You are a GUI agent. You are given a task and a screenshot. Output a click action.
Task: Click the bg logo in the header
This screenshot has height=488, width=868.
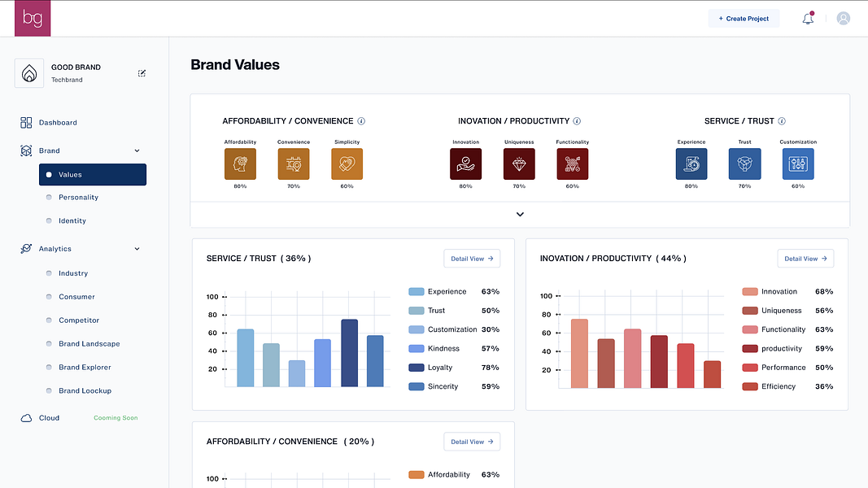(33, 18)
